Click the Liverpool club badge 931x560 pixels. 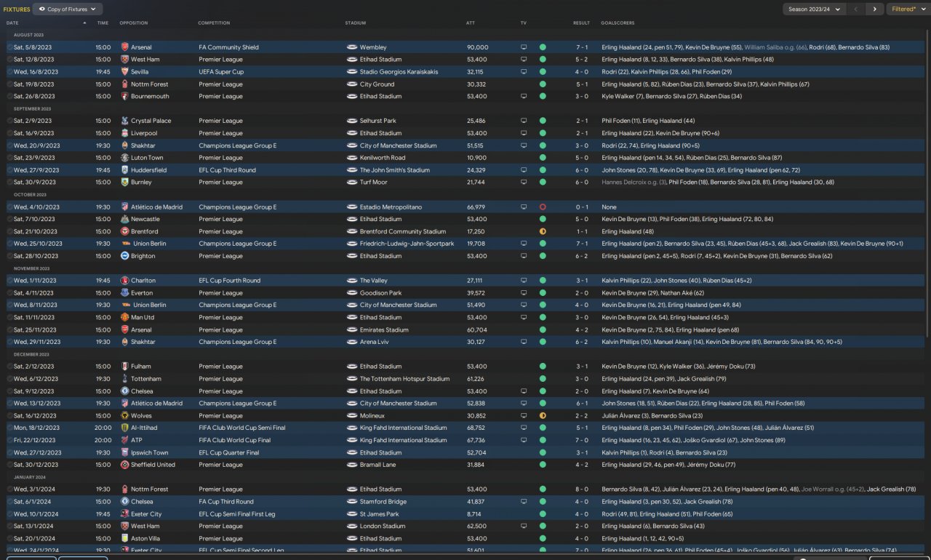point(124,134)
